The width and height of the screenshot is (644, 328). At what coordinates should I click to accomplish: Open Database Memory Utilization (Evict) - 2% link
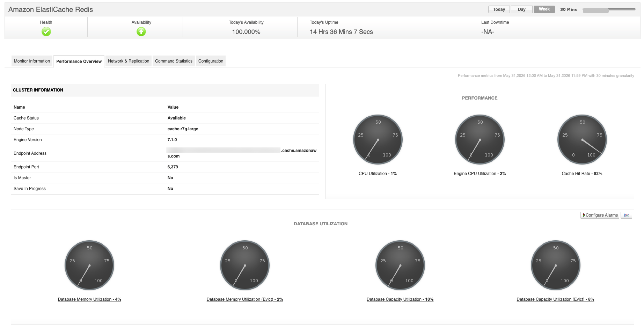tap(245, 299)
